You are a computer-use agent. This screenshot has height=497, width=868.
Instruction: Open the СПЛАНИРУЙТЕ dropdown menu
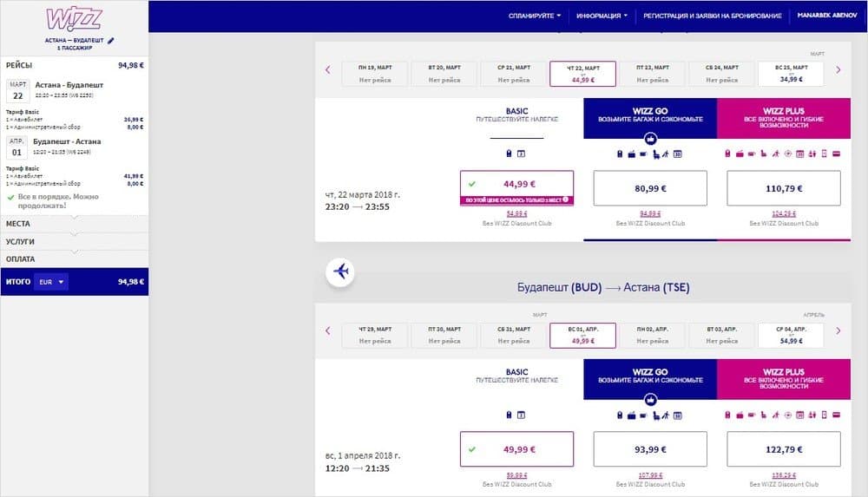534,16
